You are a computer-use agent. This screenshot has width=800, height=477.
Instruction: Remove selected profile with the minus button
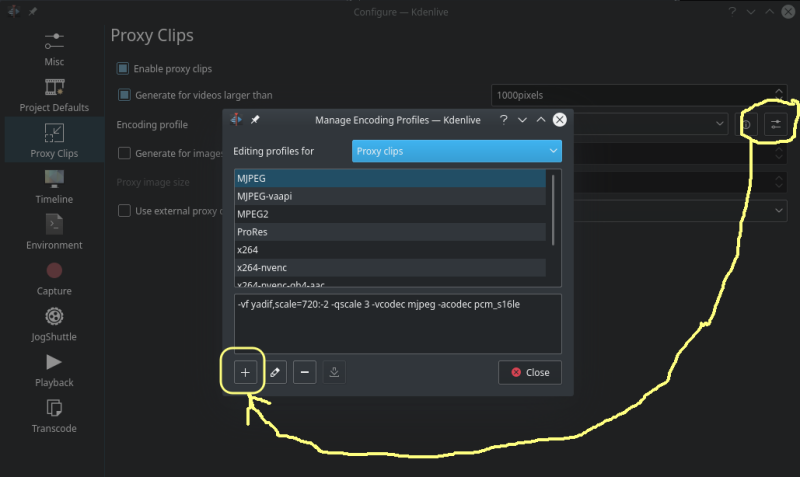click(x=305, y=372)
